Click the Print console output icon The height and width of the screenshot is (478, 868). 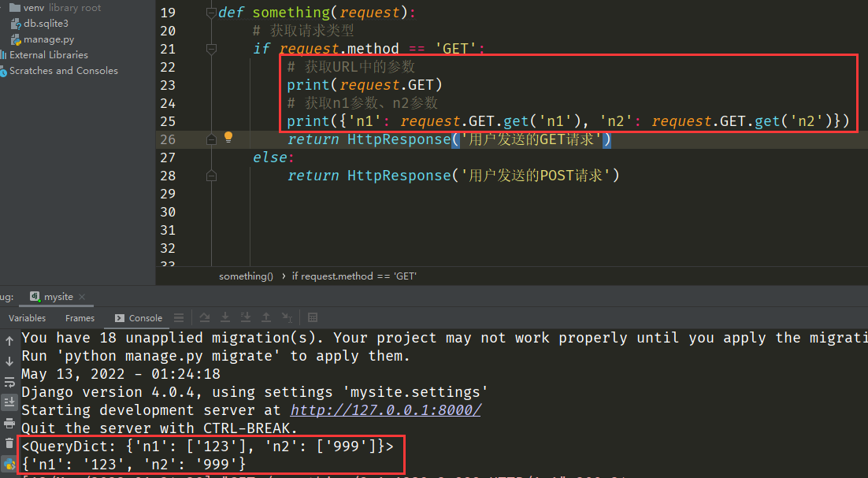point(9,423)
